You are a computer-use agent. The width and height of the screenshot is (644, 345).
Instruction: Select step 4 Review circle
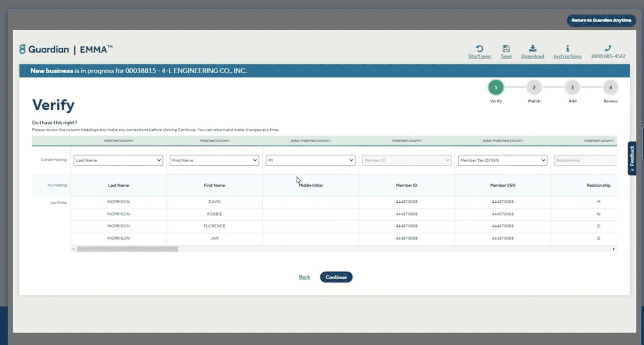point(611,87)
